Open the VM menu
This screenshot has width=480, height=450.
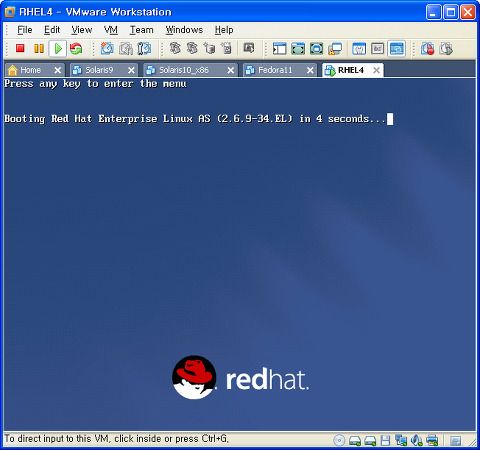click(111, 30)
